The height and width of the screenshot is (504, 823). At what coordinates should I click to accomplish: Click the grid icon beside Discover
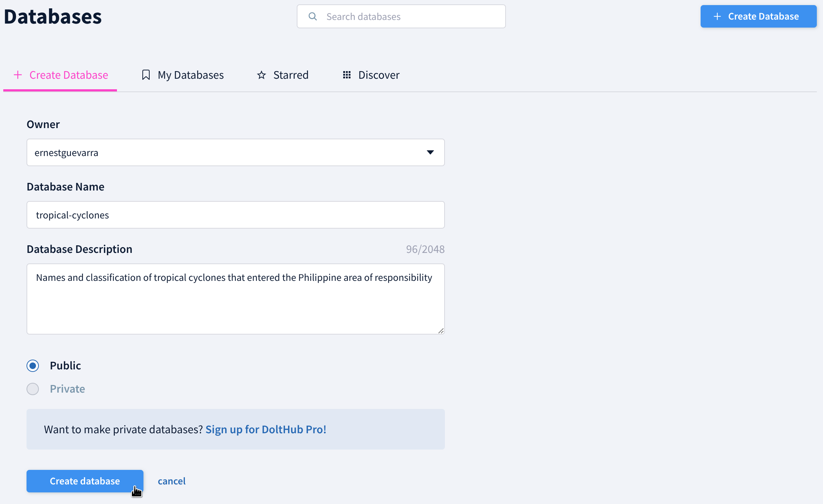click(347, 75)
